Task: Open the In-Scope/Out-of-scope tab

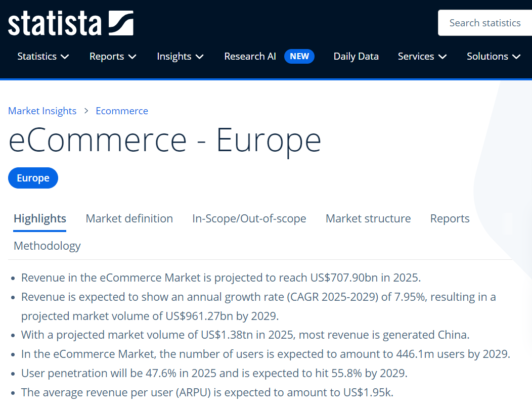Action: (x=249, y=219)
